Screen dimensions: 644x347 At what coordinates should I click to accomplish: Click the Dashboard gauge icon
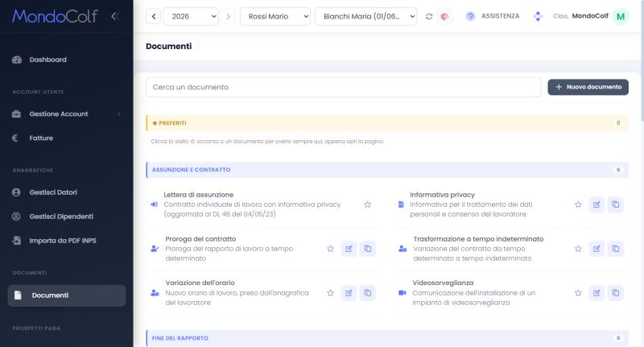tap(17, 60)
